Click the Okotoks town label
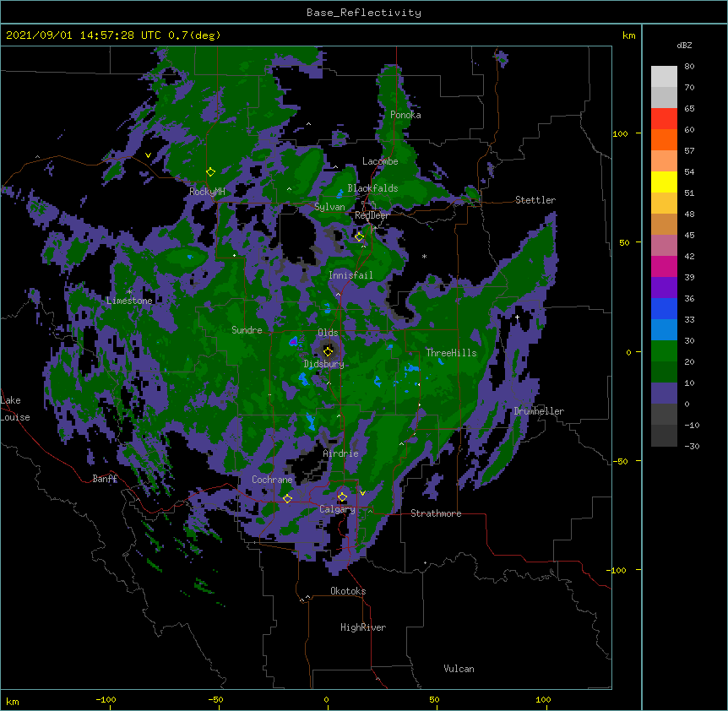 coord(348,591)
